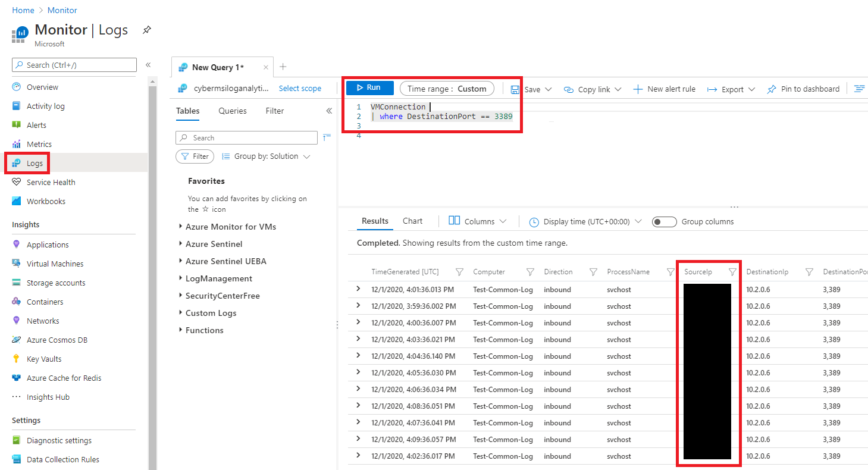Screen dimensions: 868x470
Task: Open Group by: Solution dropdown
Action: point(266,156)
